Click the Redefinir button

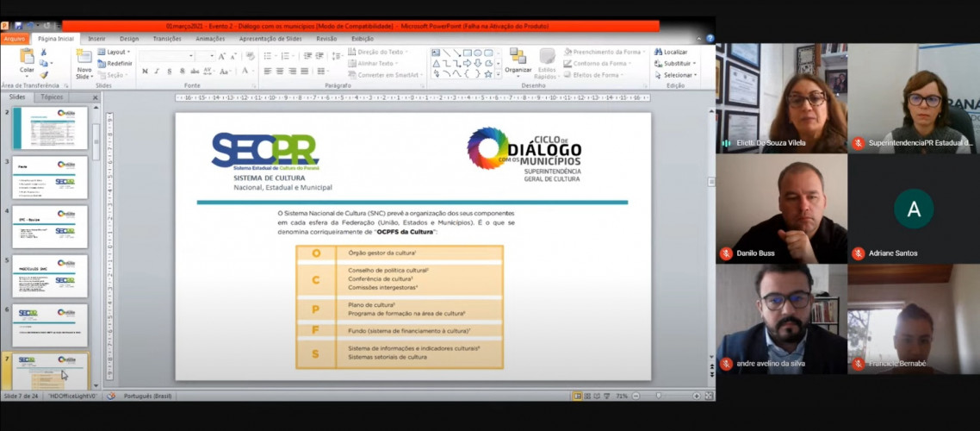click(115, 63)
